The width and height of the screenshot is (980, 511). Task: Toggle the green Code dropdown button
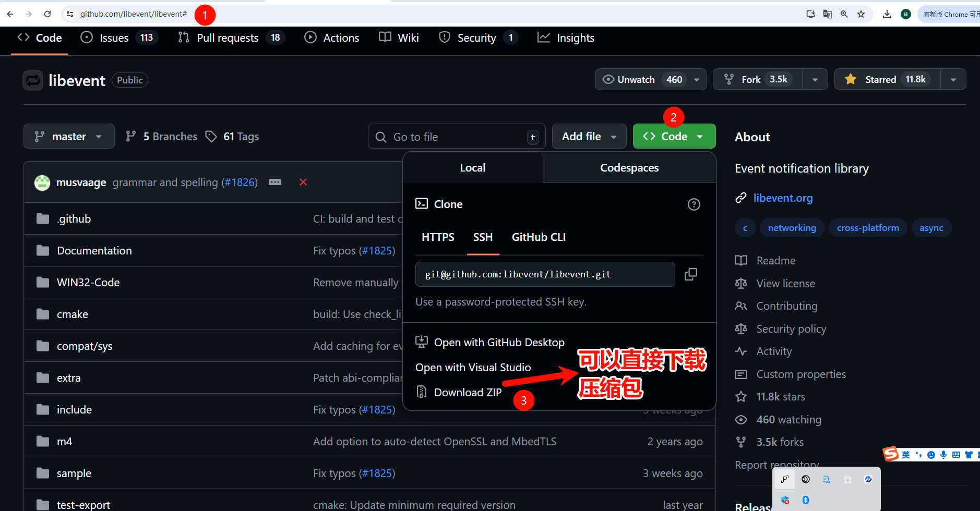coord(674,136)
